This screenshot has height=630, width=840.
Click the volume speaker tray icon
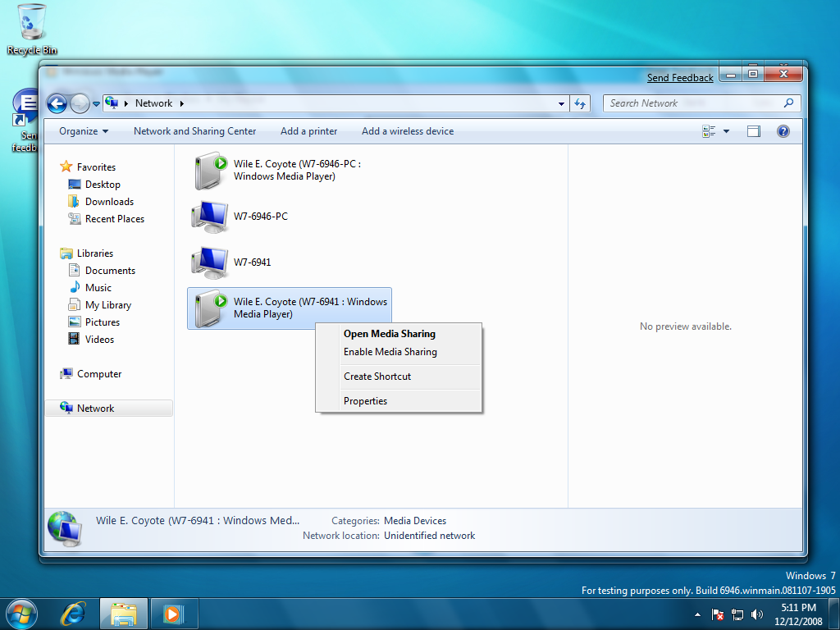point(757,614)
